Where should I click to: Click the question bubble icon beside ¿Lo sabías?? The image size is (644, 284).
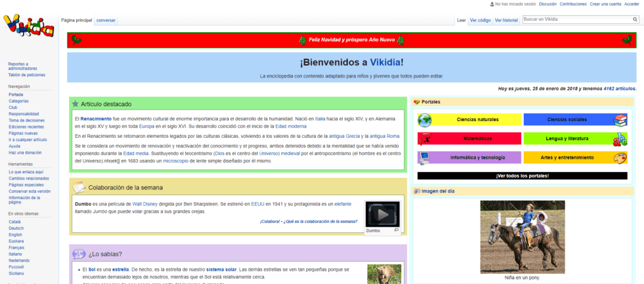[x=79, y=254]
